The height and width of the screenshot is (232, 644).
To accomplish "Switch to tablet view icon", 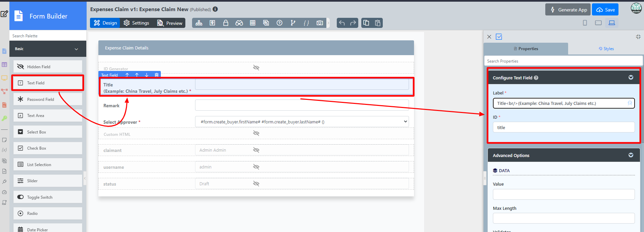I will pos(598,23).
